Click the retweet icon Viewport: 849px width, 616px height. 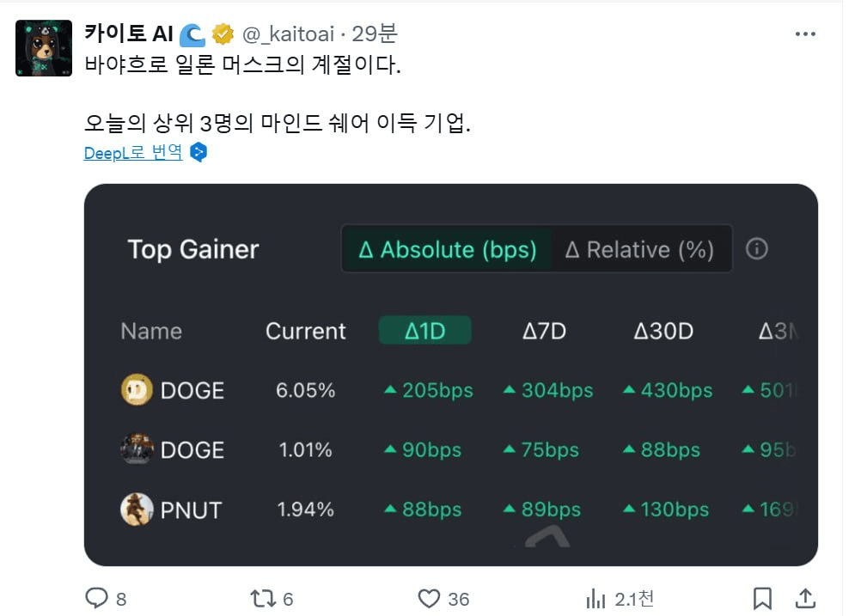pos(263,598)
